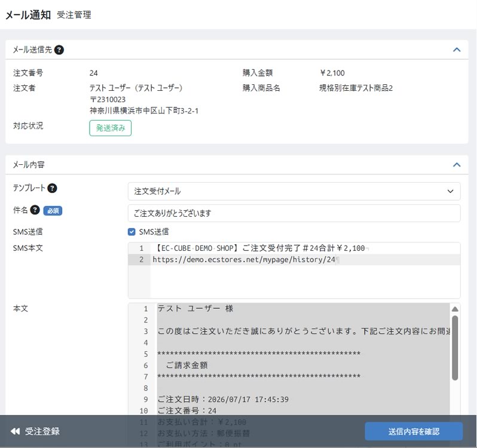Click 本文 line ご注文日時：2026/07/17 17:45:39
This screenshot has height=448, width=477.
coord(223,400)
